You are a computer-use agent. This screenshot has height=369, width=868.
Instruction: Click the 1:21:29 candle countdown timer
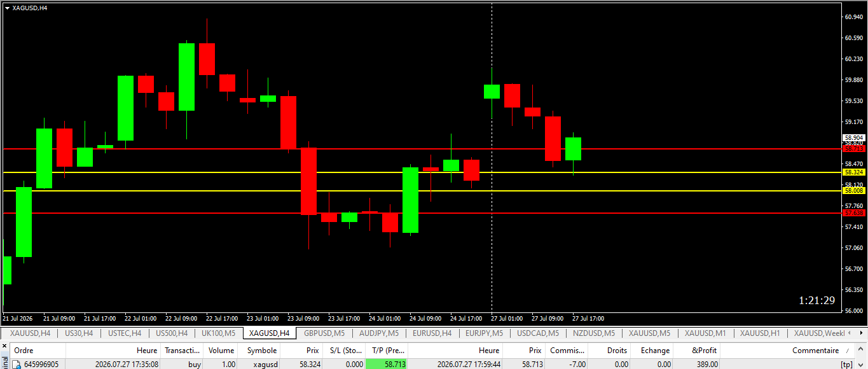click(x=817, y=300)
